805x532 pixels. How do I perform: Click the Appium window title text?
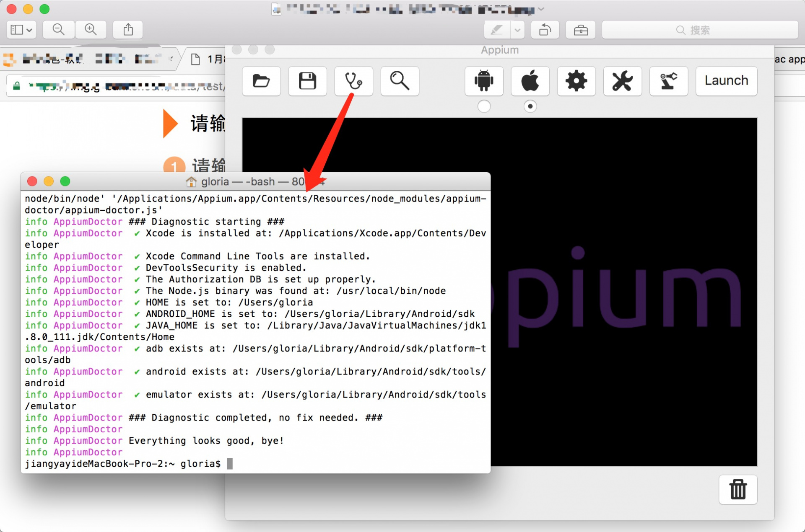499,50
